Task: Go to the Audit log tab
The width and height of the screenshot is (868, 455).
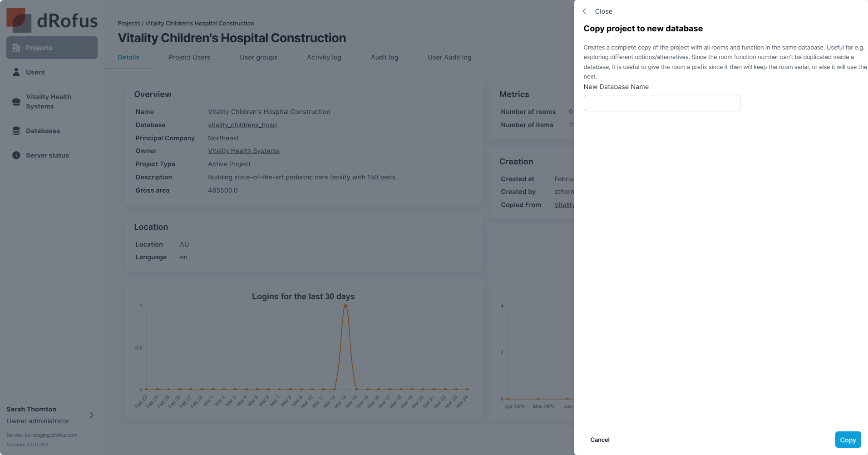Action: [x=384, y=57]
